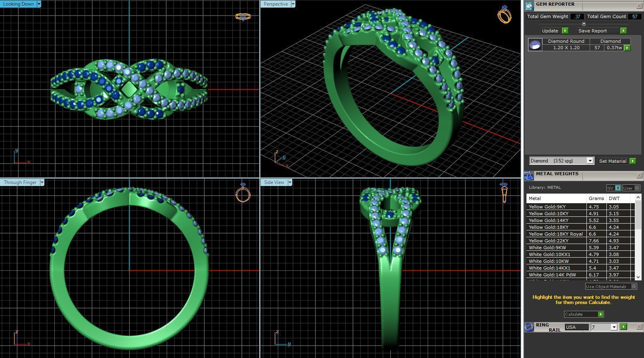The width and height of the screenshot is (644, 358).
Task: Select the White Gold:10KX1 row
Action: click(x=580, y=254)
